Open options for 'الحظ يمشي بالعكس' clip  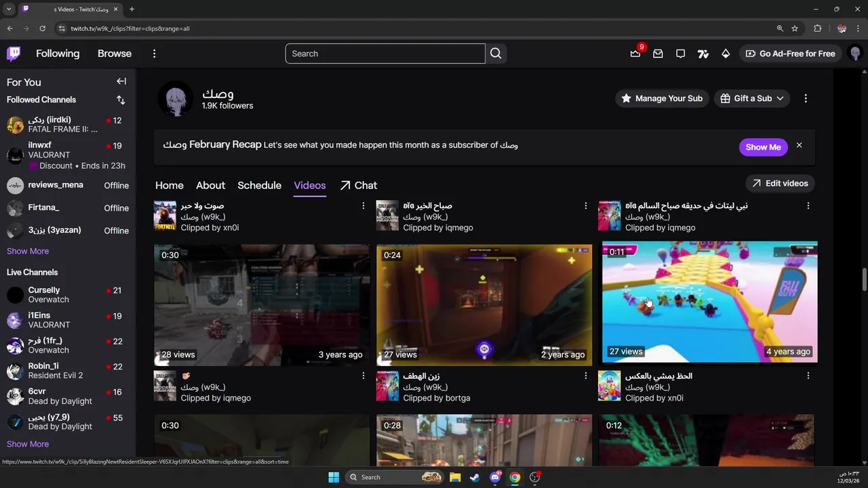(808, 375)
